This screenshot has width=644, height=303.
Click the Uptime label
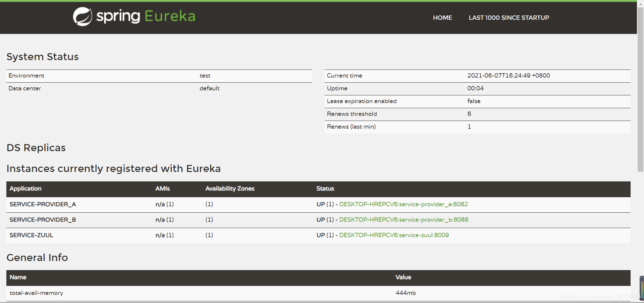[337, 88]
